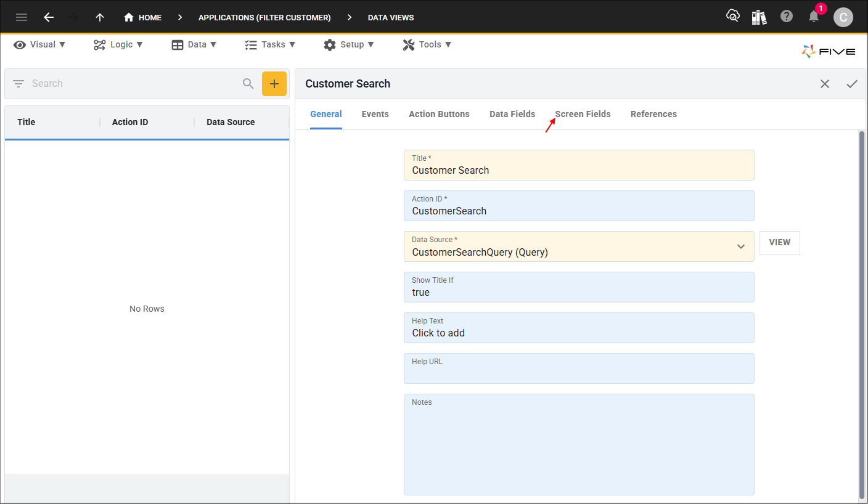This screenshot has width=868, height=504.
Task: Focus the Search input field
Action: tap(133, 84)
